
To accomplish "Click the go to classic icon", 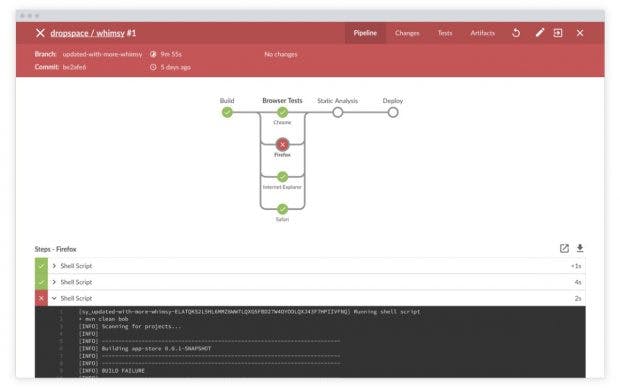I will [x=558, y=33].
